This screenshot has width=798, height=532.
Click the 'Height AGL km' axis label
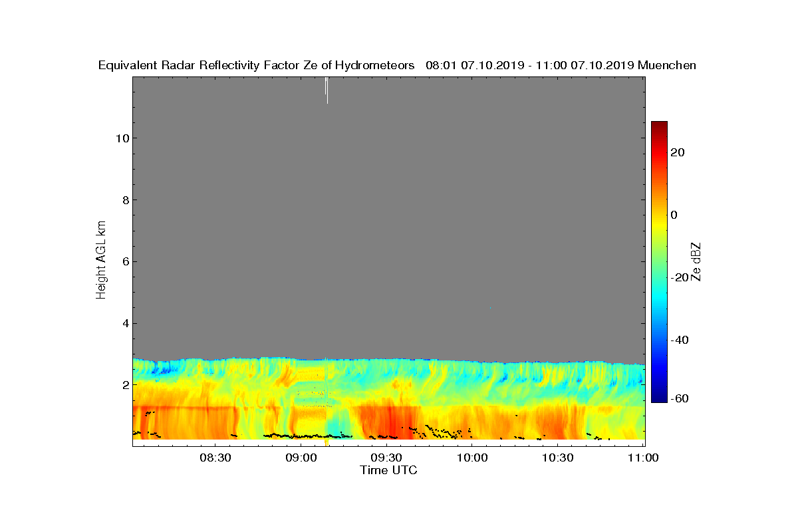pyautogui.click(x=101, y=261)
